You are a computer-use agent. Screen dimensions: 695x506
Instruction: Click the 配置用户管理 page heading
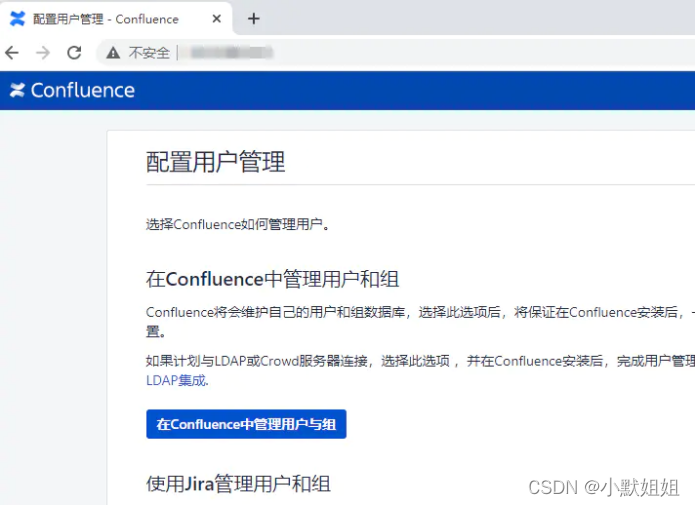[x=215, y=161]
